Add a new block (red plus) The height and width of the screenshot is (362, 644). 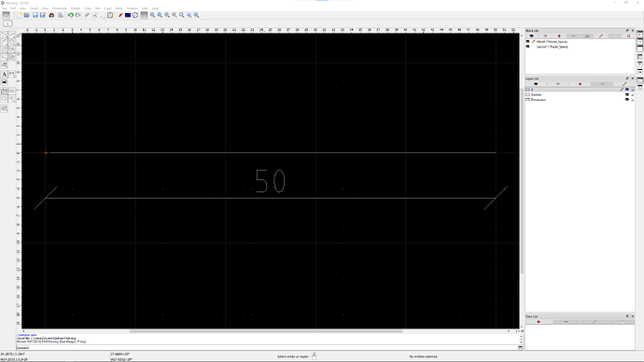(559, 36)
